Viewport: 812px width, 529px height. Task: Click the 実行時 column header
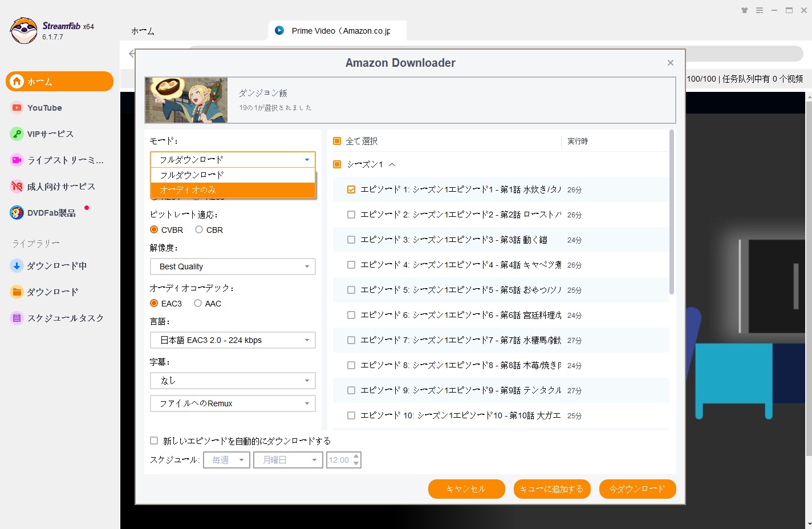pos(578,141)
